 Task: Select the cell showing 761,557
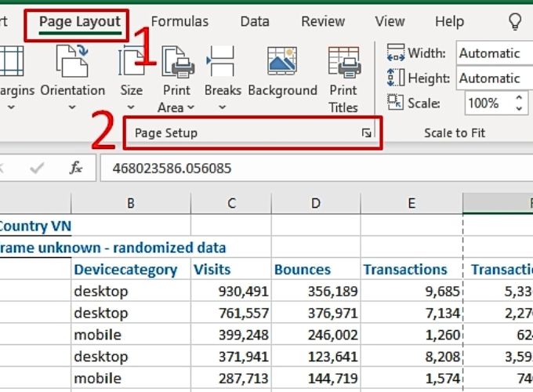(x=231, y=313)
